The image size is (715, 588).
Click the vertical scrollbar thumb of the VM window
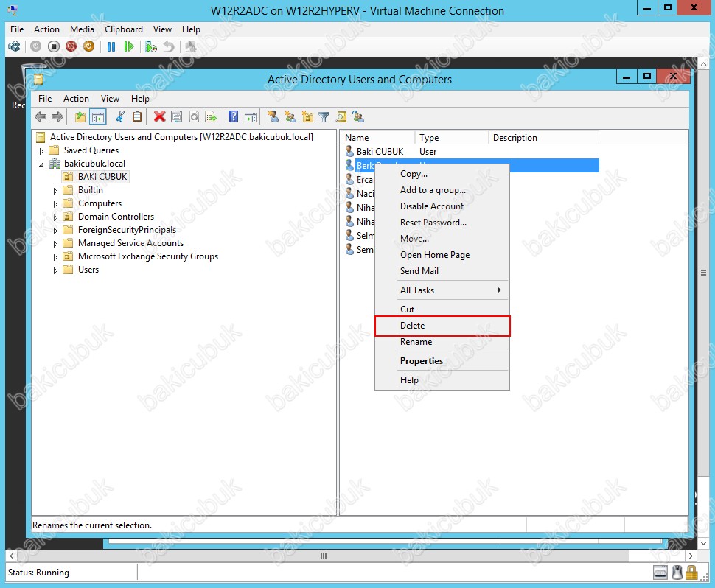click(x=704, y=273)
